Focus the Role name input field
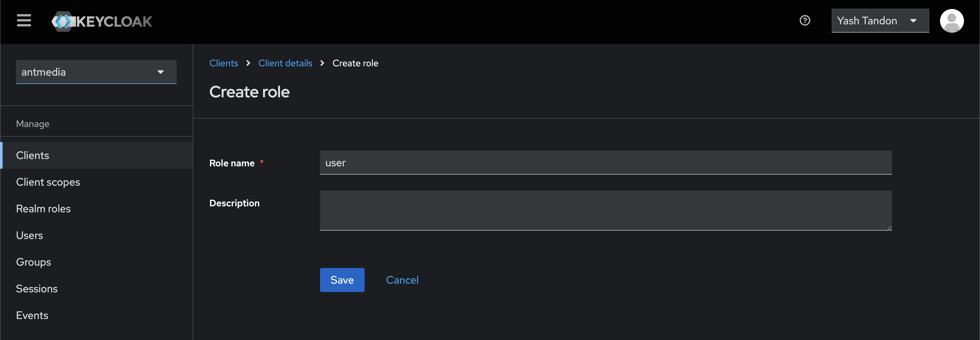Image resolution: width=980 pixels, height=340 pixels. point(606,163)
